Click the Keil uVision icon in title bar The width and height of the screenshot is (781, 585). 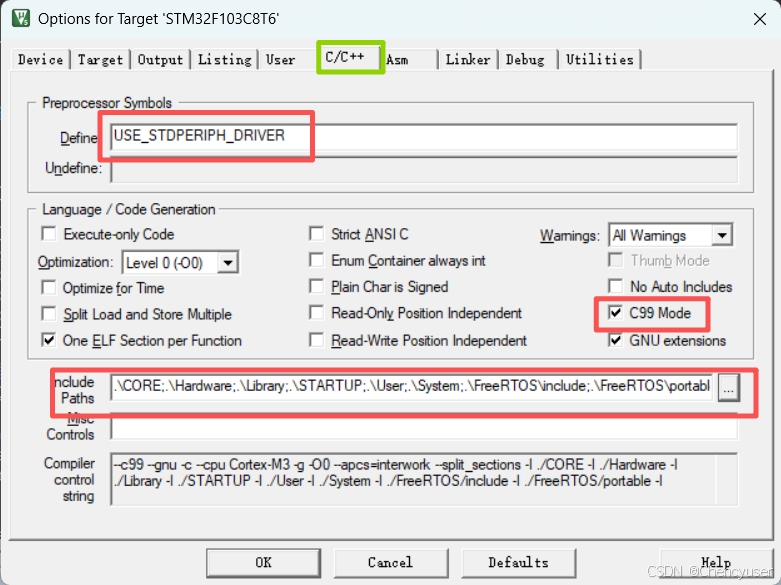pyautogui.click(x=21, y=18)
